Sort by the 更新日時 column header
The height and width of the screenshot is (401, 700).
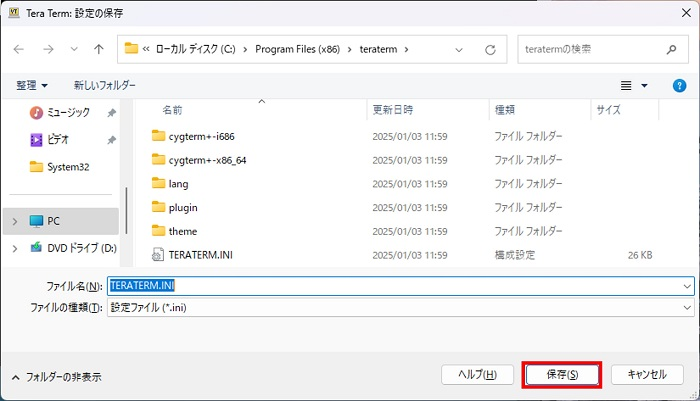pyautogui.click(x=393, y=110)
